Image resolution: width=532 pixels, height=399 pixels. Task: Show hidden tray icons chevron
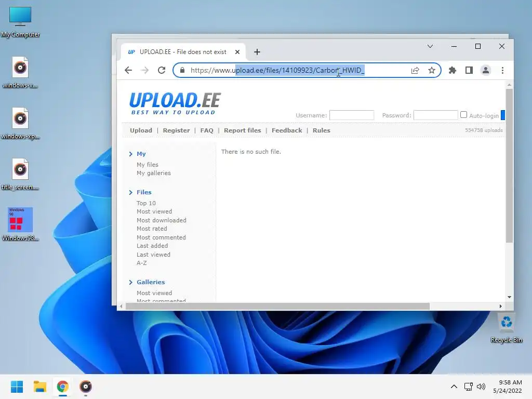[454, 387]
